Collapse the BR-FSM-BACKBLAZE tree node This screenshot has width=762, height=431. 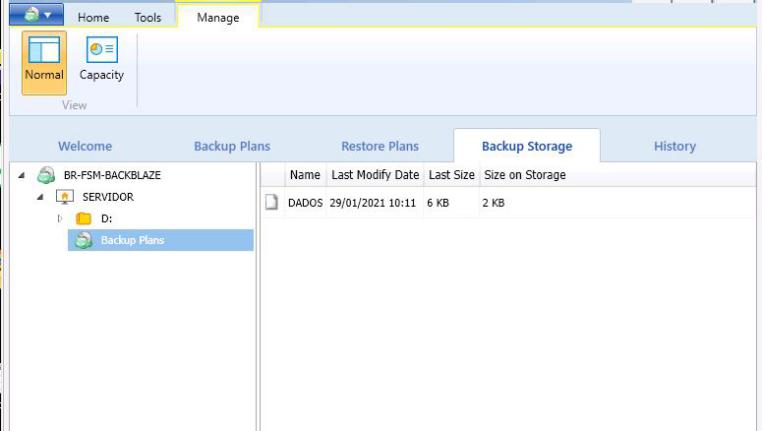22,175
